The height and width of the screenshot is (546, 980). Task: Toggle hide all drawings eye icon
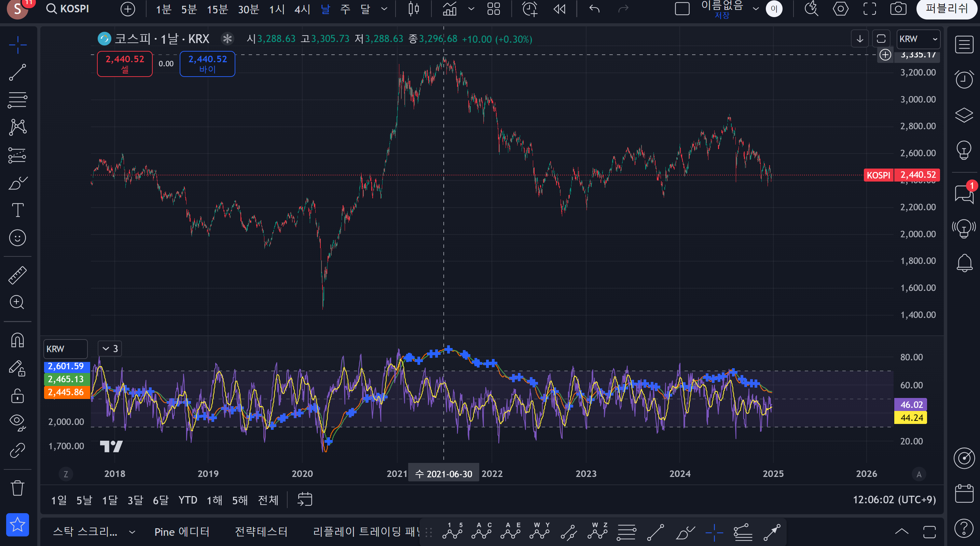[17, 422]
